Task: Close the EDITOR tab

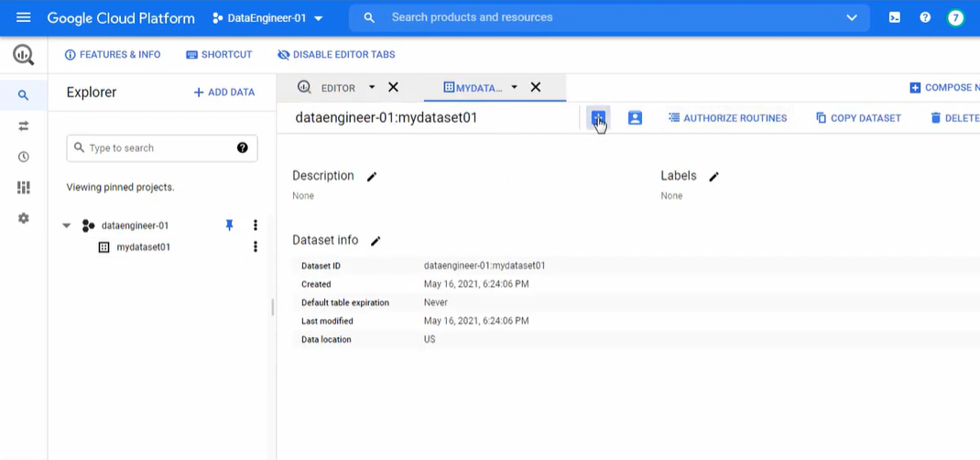Action: coord(393,87)
